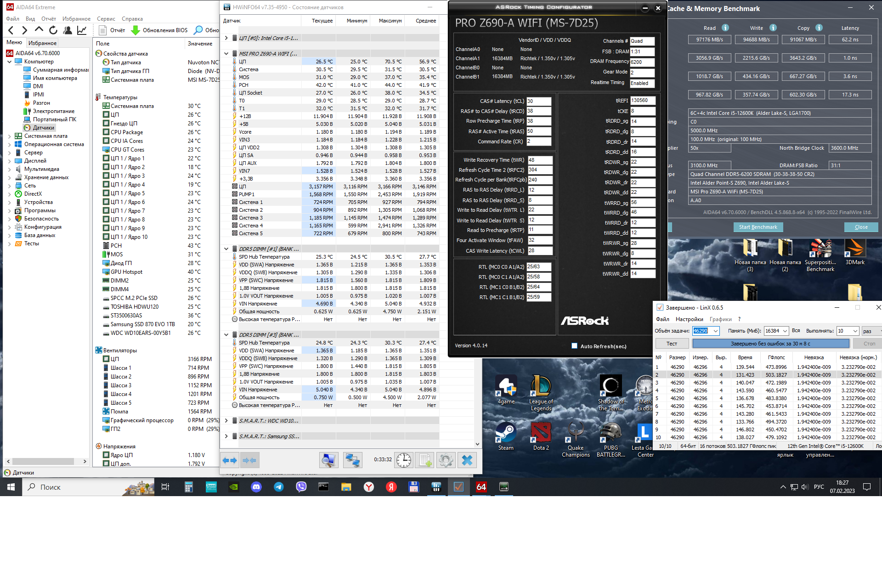This screenshot has width=882, height=588.
Task: Open AIDA64 graph toolbar icon
Action: (82, 30)
